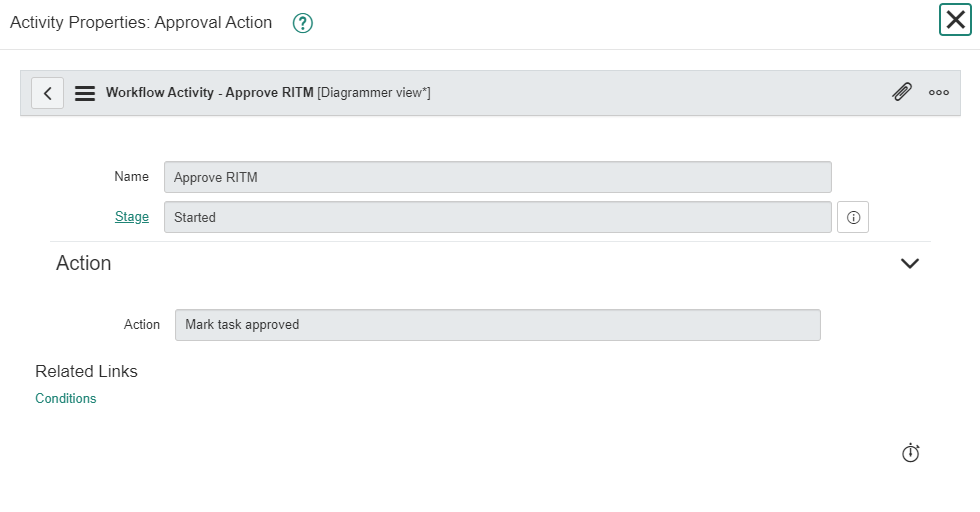
Task: Click the Workflow Activity - Approve RITM title
Action: pos(209,93)
